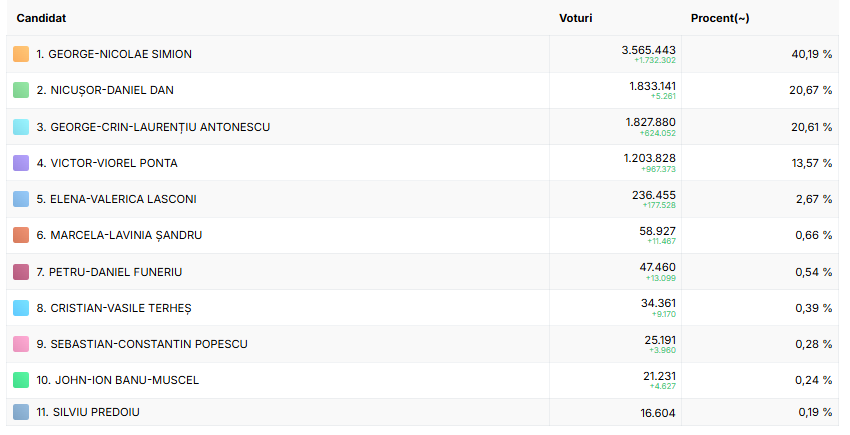The image size is (850, 435).
Task: Click the 20,67 % percentage value
Action: coord(811,90)
